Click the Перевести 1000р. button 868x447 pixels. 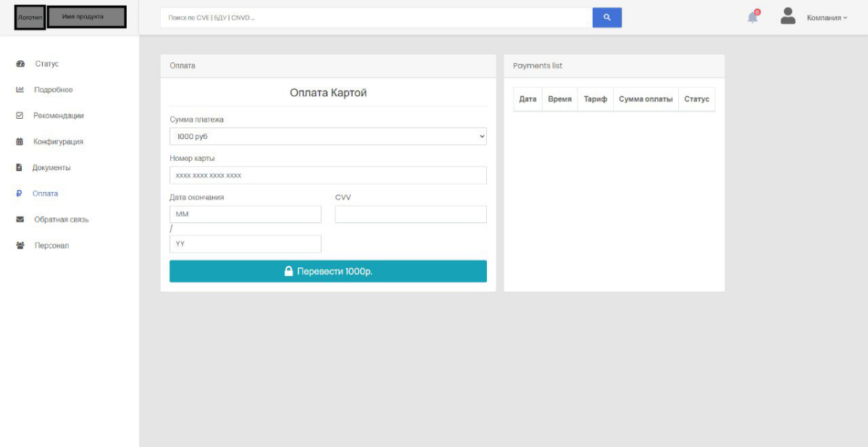(x=328, y=271)
